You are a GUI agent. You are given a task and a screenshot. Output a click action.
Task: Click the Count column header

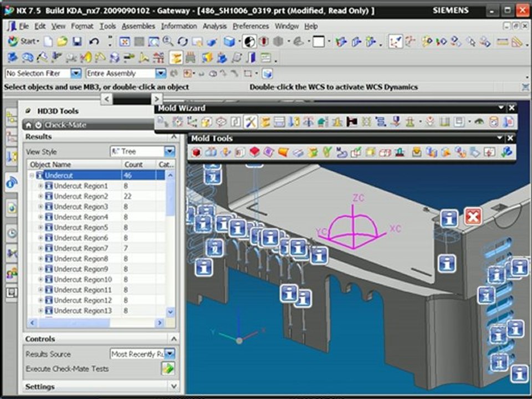pos(139,165)
